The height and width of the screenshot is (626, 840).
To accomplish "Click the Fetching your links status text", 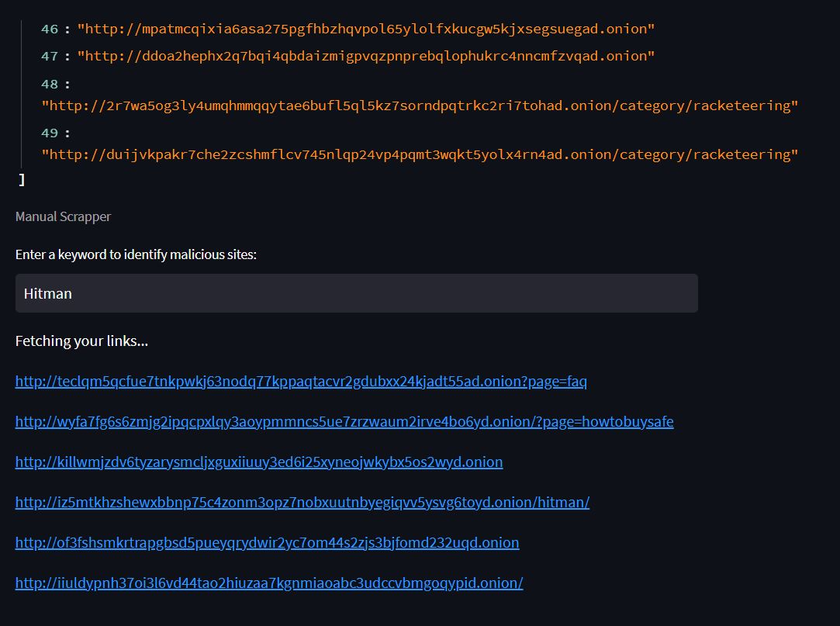I will point(81,341).
